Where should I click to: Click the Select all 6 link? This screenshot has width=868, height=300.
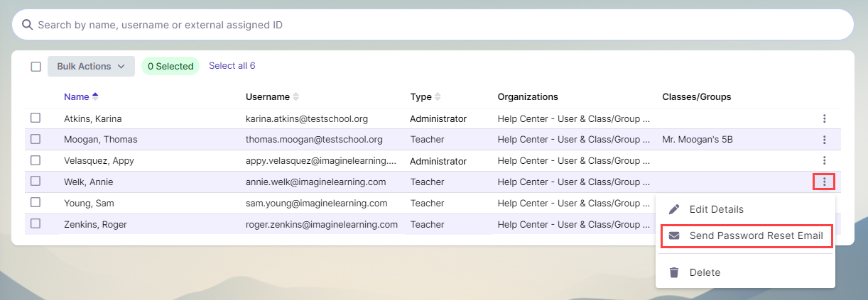pyautogui.click(x=232, y=66)
